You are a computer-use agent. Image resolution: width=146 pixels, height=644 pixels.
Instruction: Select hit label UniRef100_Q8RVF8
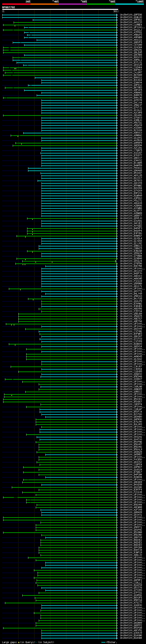click(x=131, y=42)
